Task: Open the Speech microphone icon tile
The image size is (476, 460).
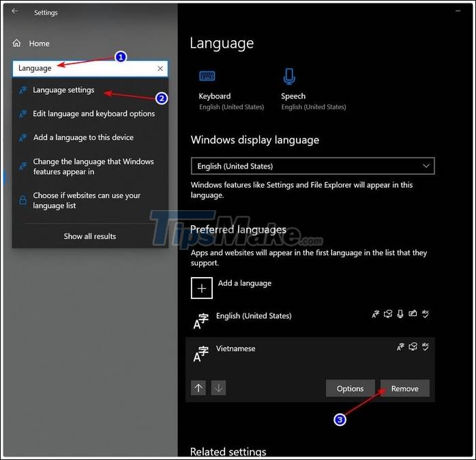Action: click(x=289, y=76)
